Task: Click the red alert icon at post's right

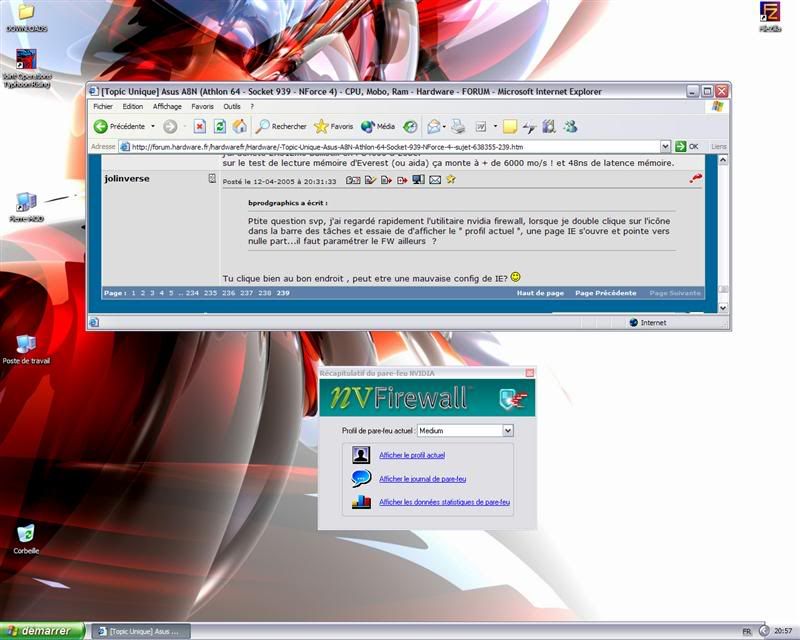Action: [695, 178]
